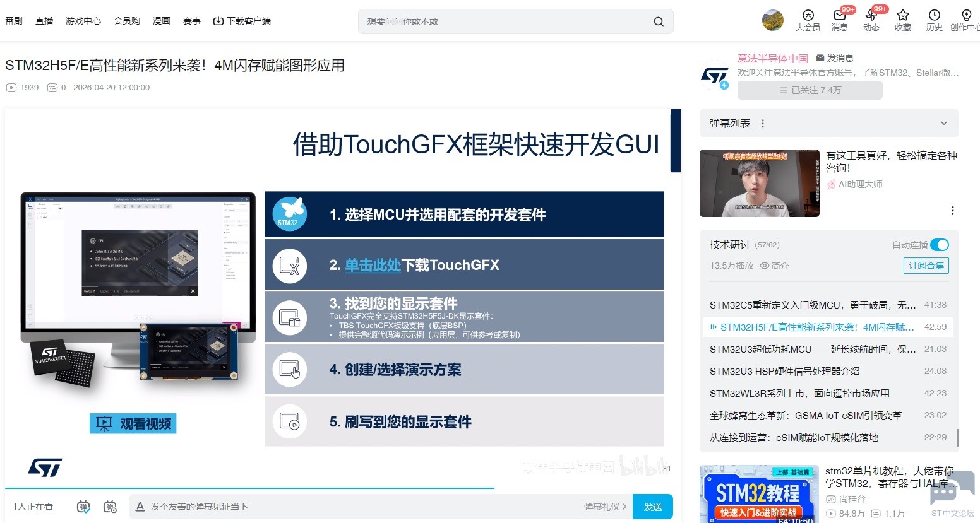Open the 创作中心 creator center icon
The width and height of the screenshot is (980, 523).
coord(965,20)
